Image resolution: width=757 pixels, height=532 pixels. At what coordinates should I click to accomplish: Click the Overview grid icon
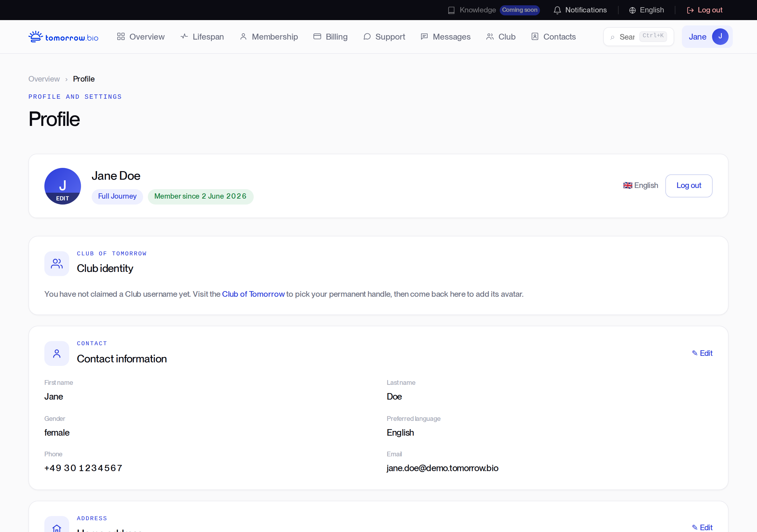click(121, 37)
